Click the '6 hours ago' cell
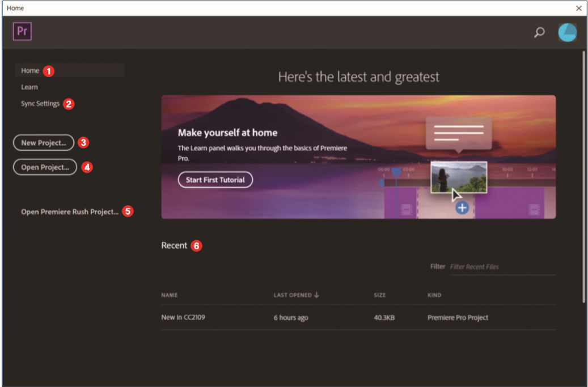588x387 pixels. (291, 318)
